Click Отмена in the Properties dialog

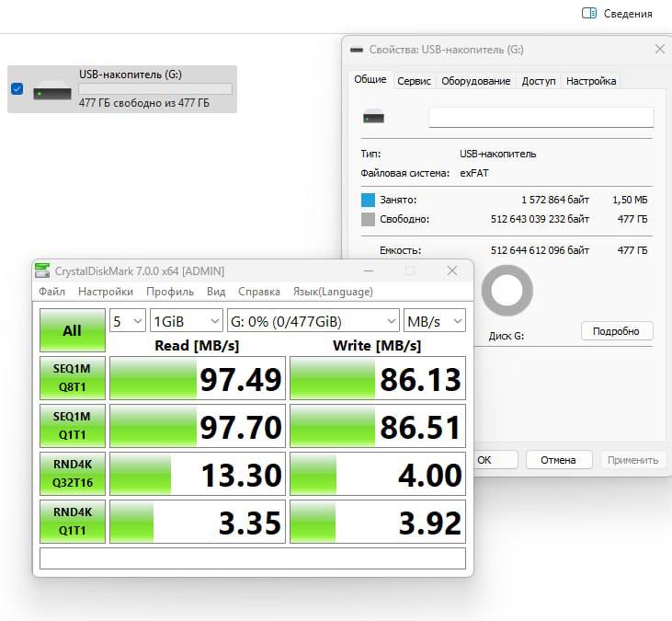(558, 460)
